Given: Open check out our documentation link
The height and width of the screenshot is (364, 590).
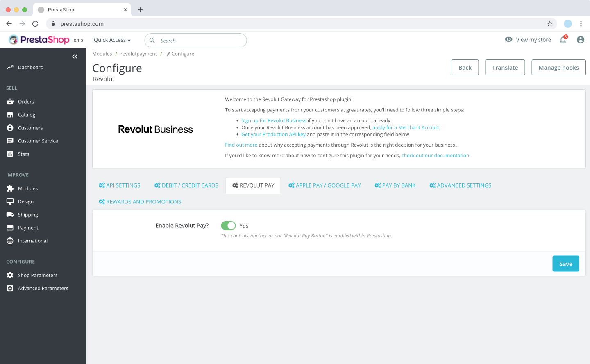Looking at the screenshot, I should (435, 156).
